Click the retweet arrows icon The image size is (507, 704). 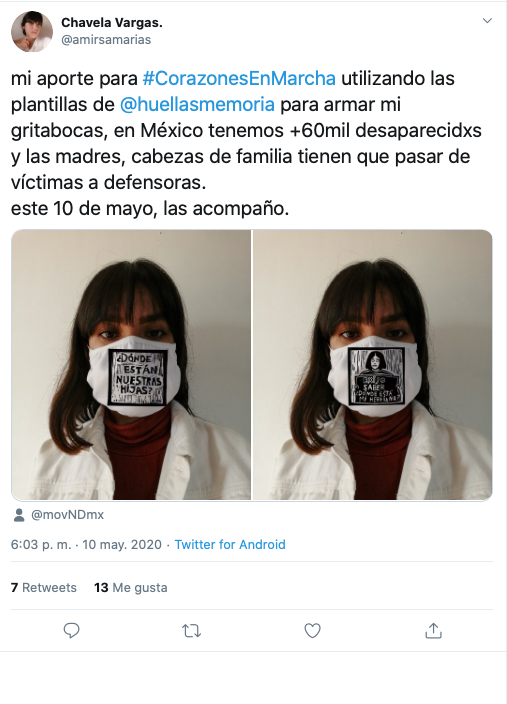(x=192, y=631)
